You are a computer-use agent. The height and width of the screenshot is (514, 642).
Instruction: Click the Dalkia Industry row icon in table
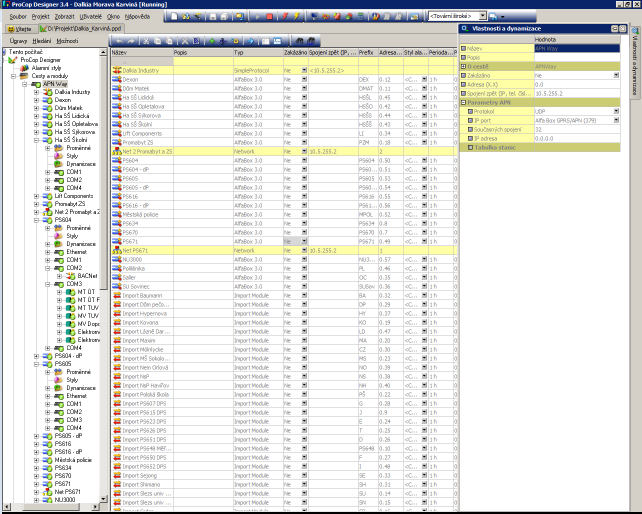tap(117, 70)
